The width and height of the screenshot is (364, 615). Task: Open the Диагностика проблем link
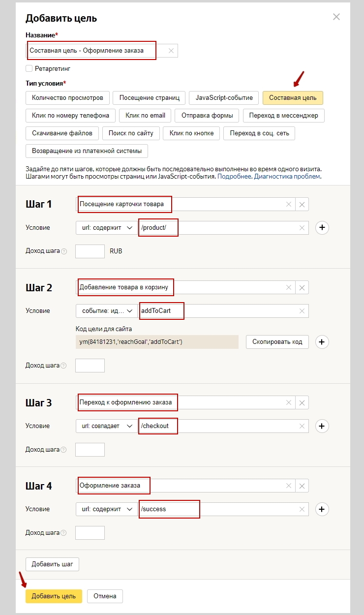click(x=287, y=176)
